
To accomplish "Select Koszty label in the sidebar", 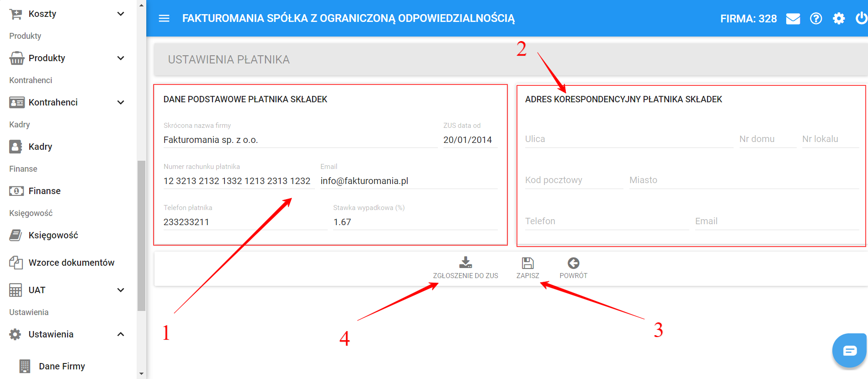I will 43,14.
